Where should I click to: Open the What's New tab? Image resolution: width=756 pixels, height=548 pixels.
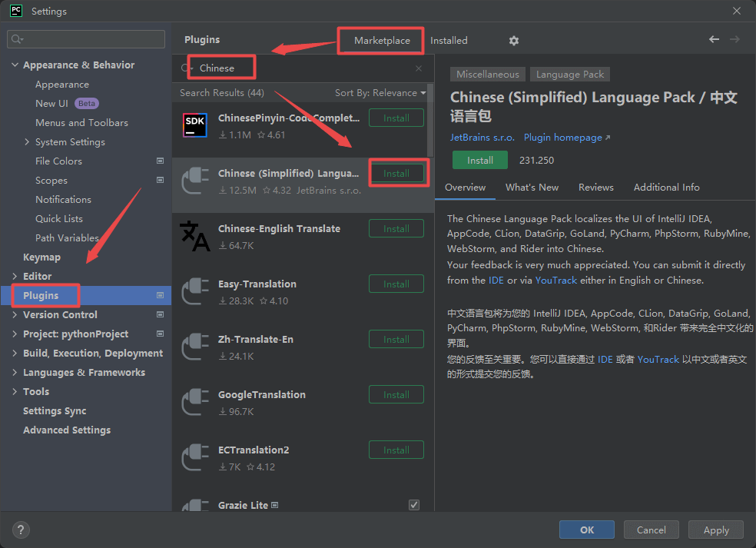532,188
